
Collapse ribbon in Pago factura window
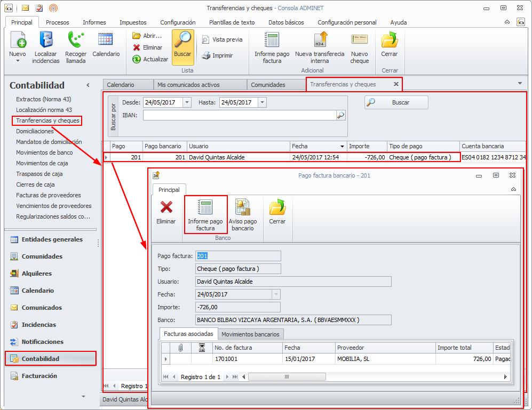pos(513,189)
